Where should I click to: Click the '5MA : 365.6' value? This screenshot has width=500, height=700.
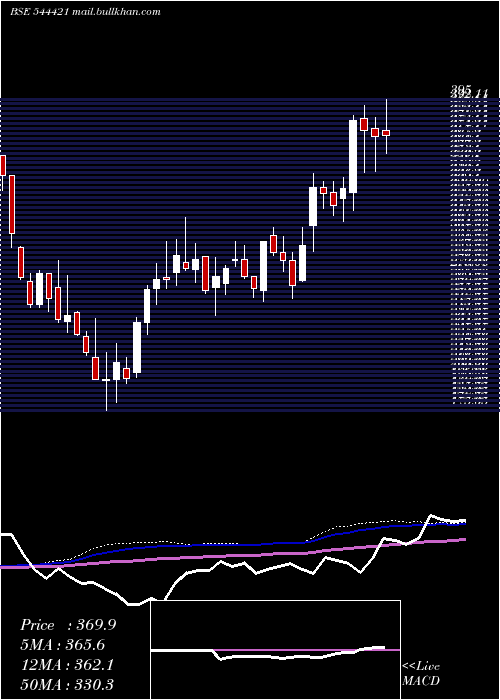point(63,645)
